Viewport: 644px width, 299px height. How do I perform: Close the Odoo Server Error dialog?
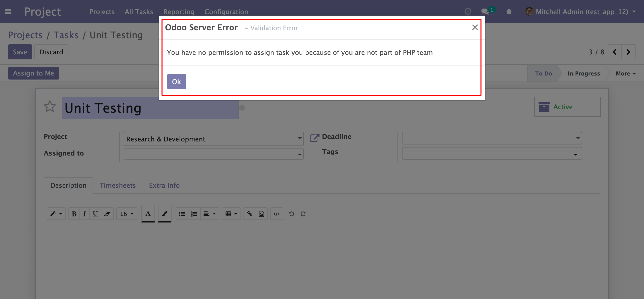click(475, 27)
